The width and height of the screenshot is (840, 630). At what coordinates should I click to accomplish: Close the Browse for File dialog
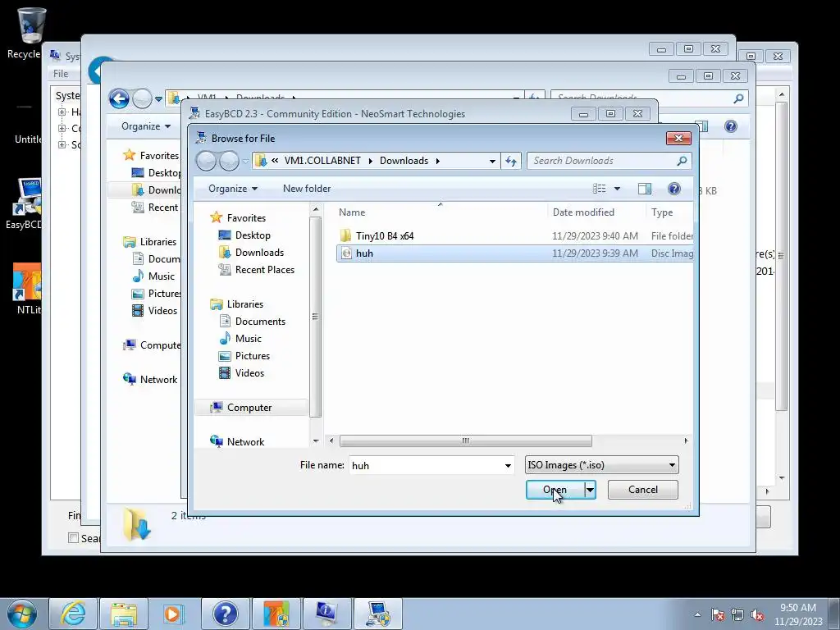(x=678, y=138)
